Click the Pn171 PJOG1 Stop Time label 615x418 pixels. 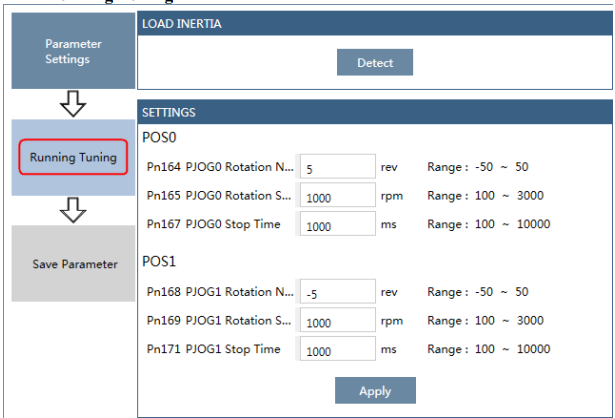point(213,349)
